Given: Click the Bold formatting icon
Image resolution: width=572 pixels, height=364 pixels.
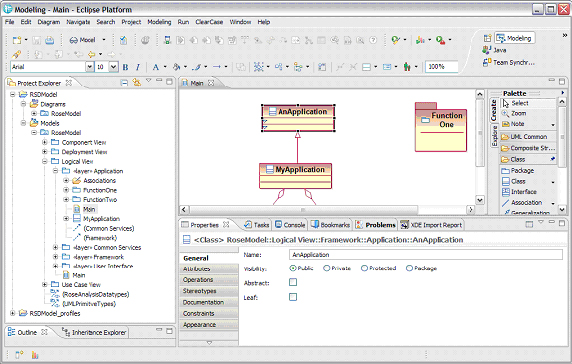Looking at the screenshot, I should (x=125, y=67).
